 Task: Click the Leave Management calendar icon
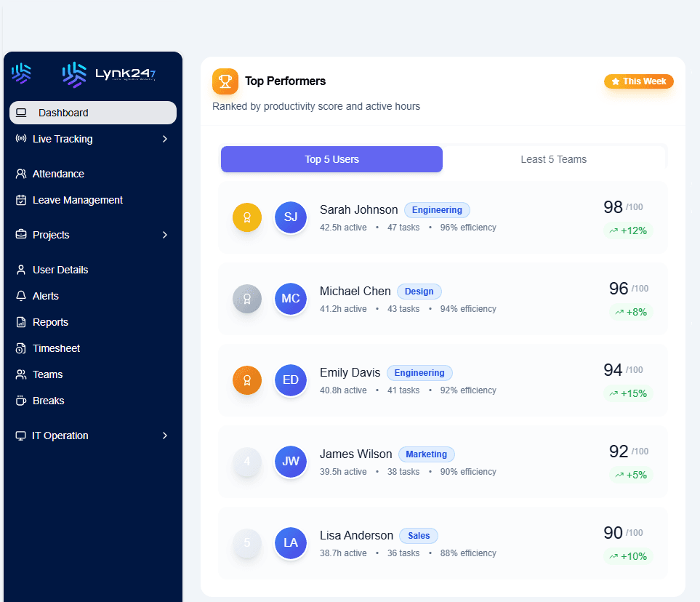coord(21,200)
